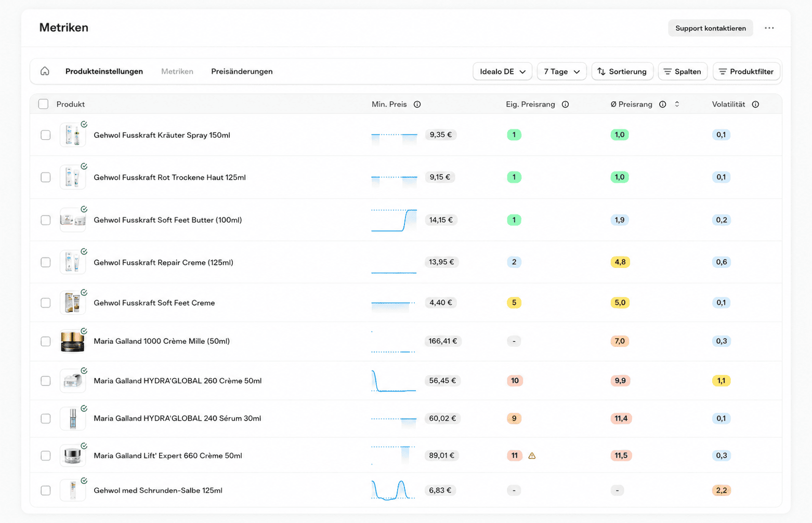
Task: Open the Spalten column selector
Action: (x=683, y=72)
